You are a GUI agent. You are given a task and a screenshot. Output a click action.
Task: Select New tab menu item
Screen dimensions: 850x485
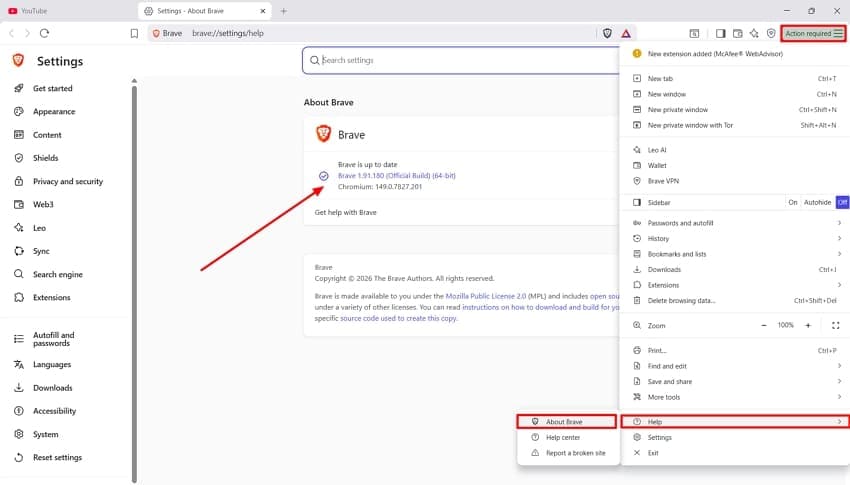[x=735, y=79]
